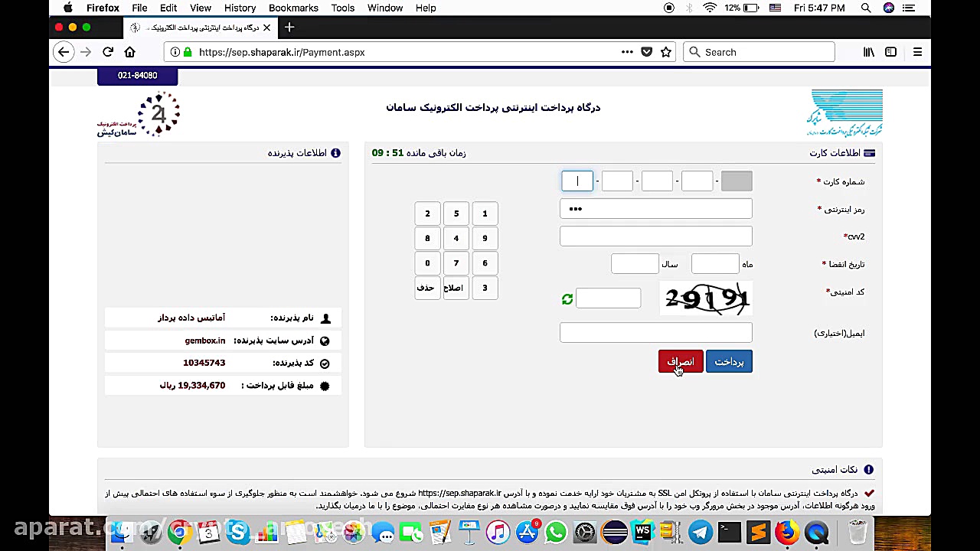This screenshot has height=551, width=980.
Task: Focus the optional email field
Action: pos(656,333)
